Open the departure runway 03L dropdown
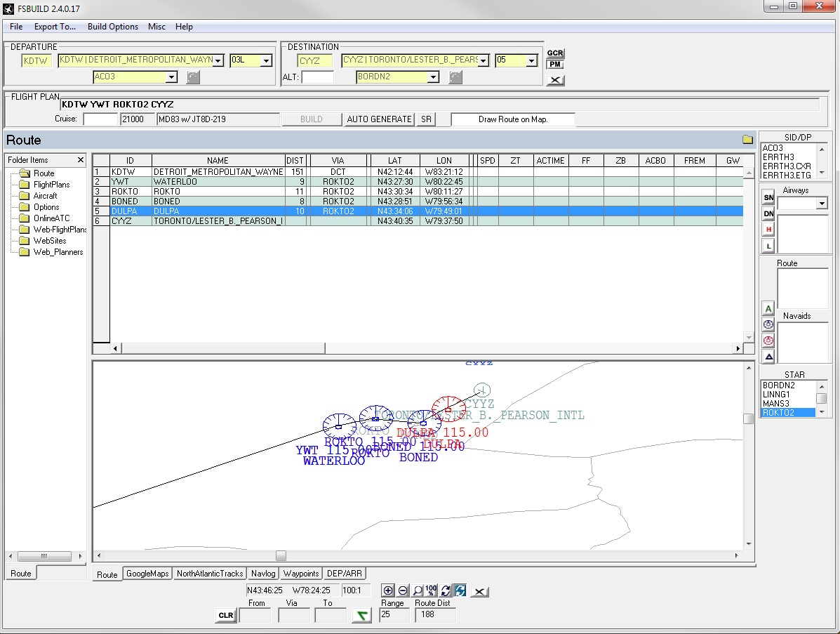The width and height of the screenshot is (840, 634). (266, 60)
